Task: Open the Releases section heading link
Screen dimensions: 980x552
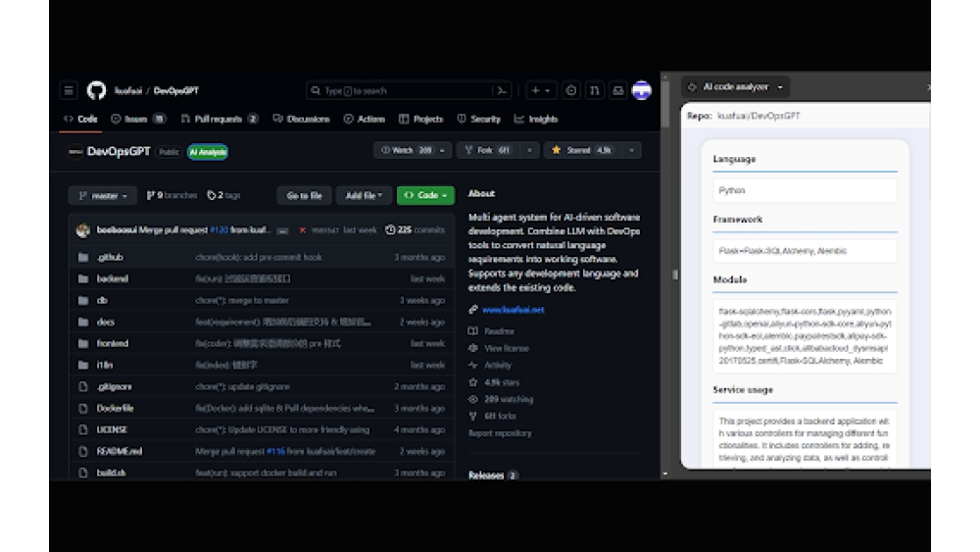Action: (x=486, y=476)
